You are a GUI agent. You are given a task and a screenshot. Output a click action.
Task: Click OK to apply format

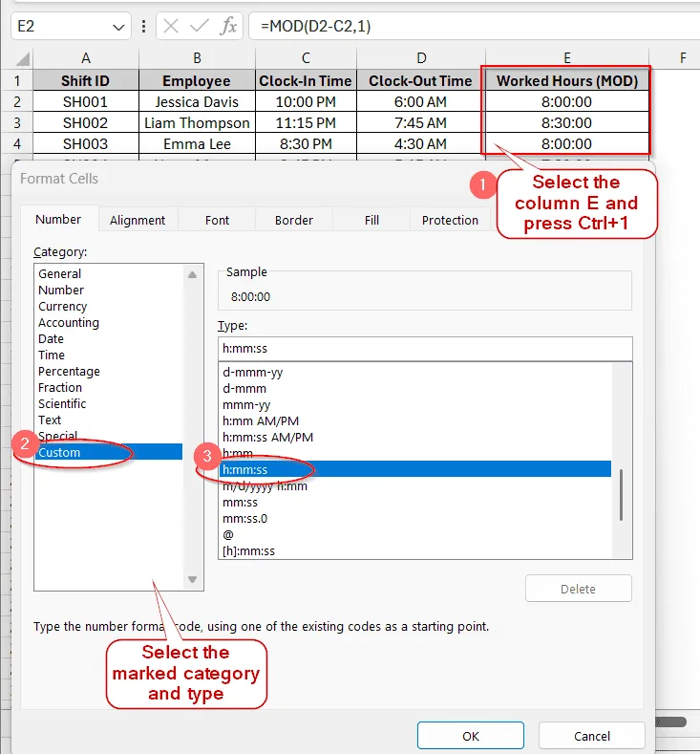(471, 736)
